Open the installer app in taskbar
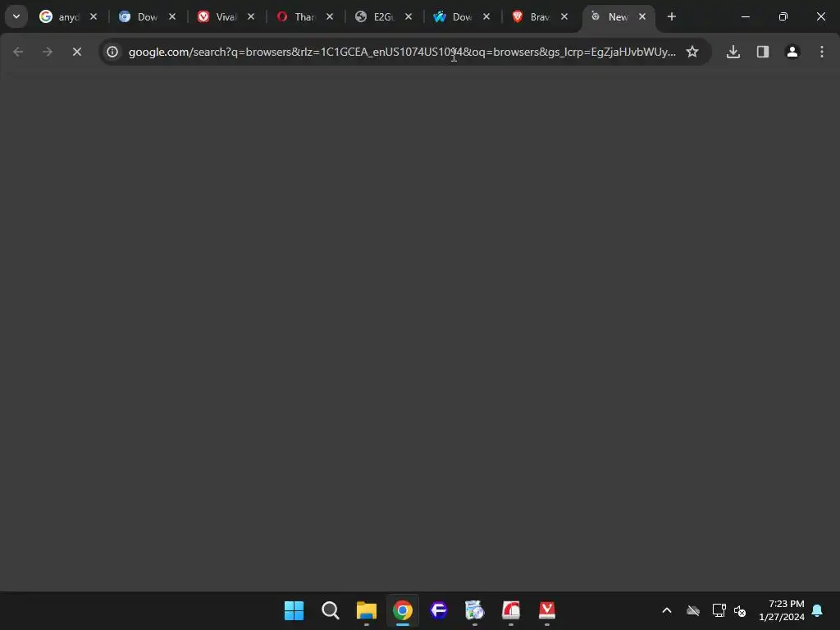Screen dimensions: 840x630 click(475, 610)
